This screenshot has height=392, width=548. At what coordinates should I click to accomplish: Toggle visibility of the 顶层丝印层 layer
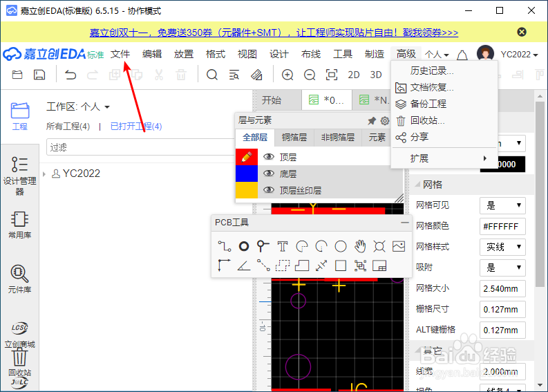pyautogui.click(x=268, y=190)
